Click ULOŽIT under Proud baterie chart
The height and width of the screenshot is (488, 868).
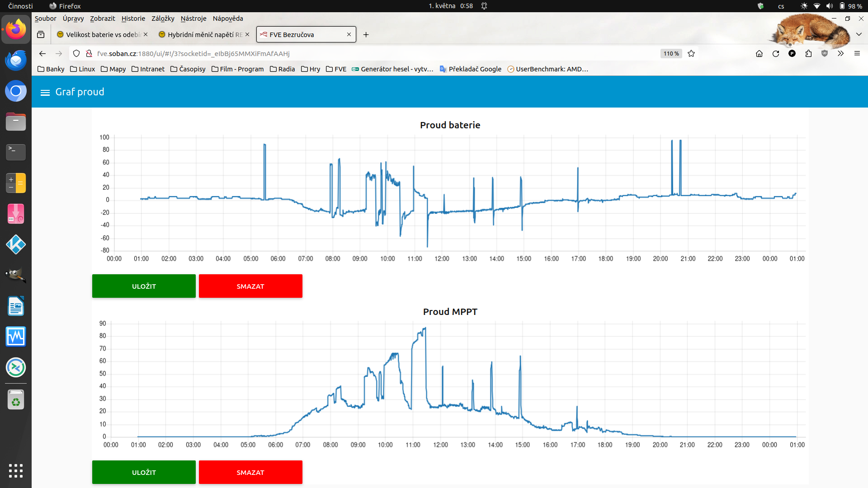click(x=144, y=286)
